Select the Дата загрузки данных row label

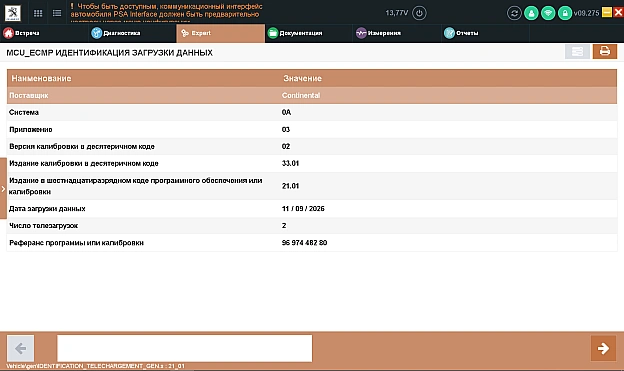[47, 209]
